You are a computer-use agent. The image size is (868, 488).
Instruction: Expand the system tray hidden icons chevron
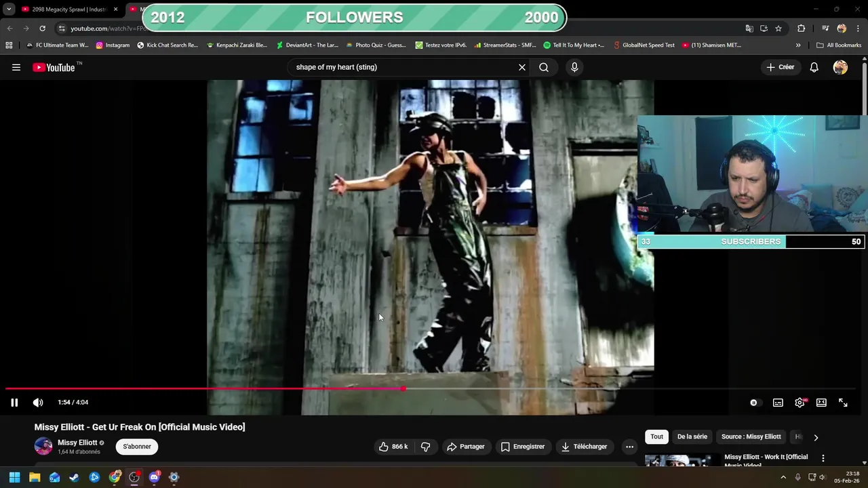point(783,477)
